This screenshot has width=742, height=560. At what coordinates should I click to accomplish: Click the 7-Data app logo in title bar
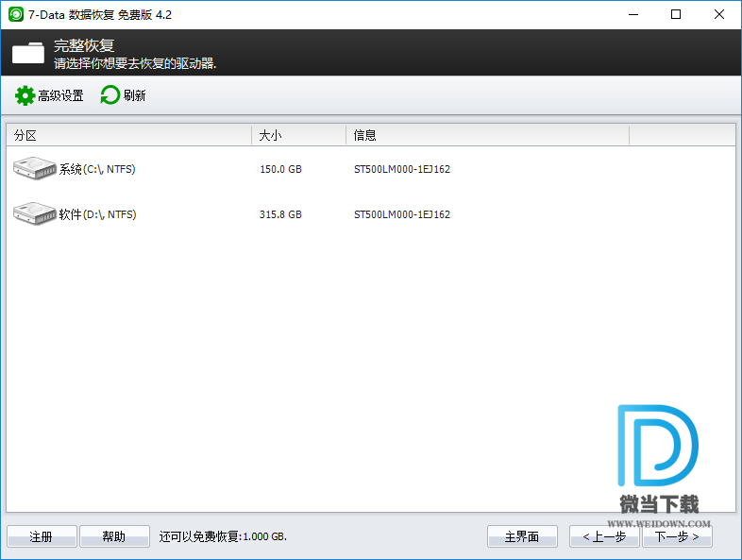(x=16, y=15)
